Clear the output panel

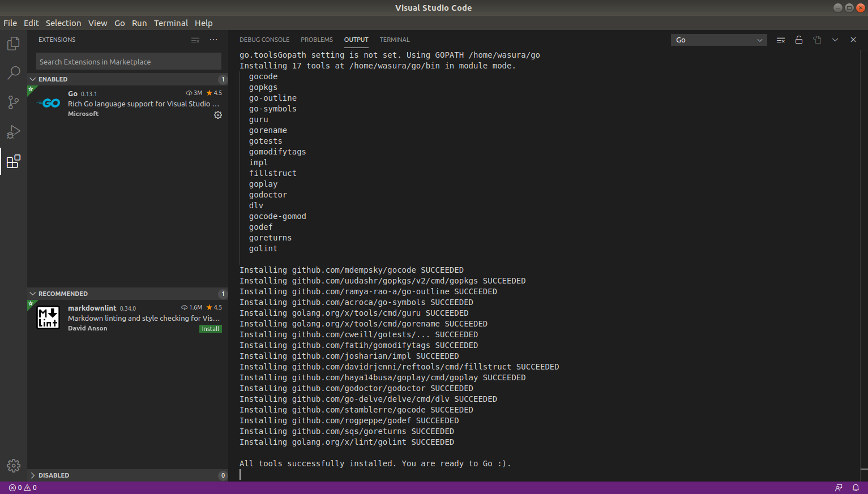coord(781,40)
